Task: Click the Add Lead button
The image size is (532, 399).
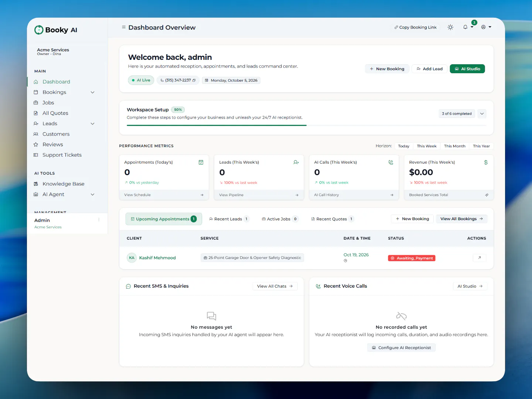Action: point(430,69)
